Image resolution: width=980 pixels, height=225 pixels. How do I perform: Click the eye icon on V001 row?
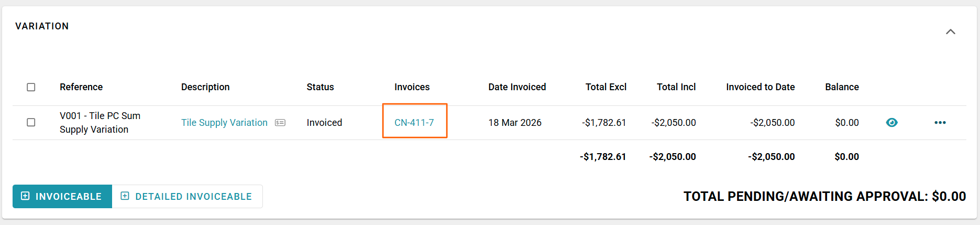tap(891, 123)
